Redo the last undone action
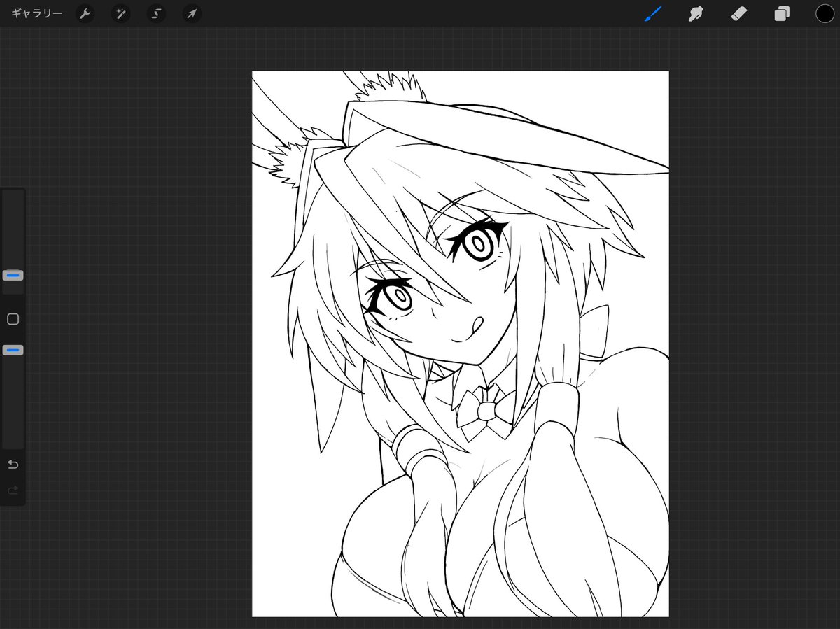840x629 pixels. click(13, 490)
